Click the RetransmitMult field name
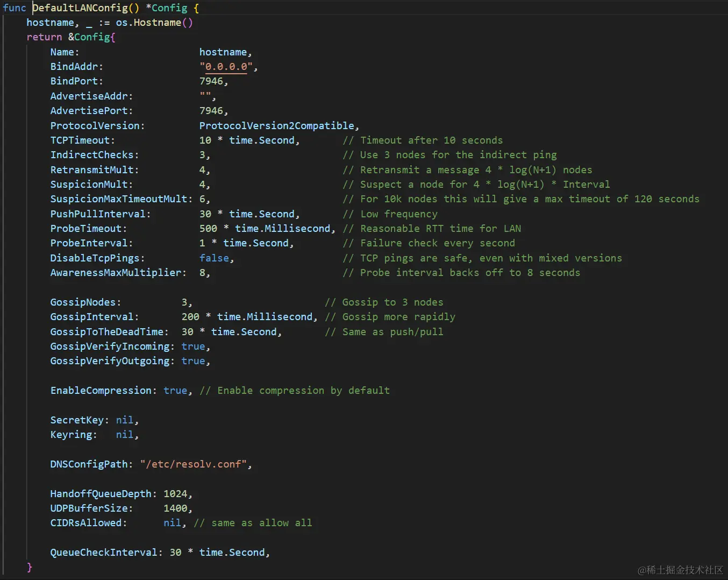The width and height of the screenshot is (728, 580). click(92, 170)
